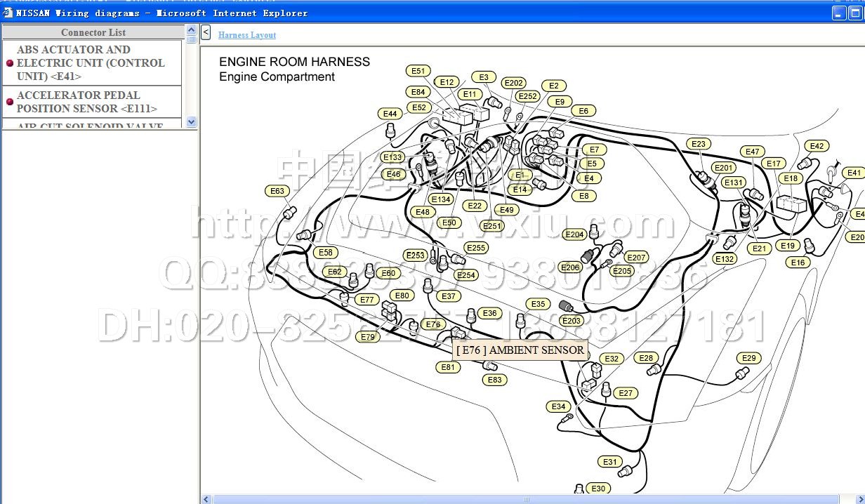The height and width of the screenshot is (504, 865).
Task: Pick connector label E52
Action: [419, 107]
